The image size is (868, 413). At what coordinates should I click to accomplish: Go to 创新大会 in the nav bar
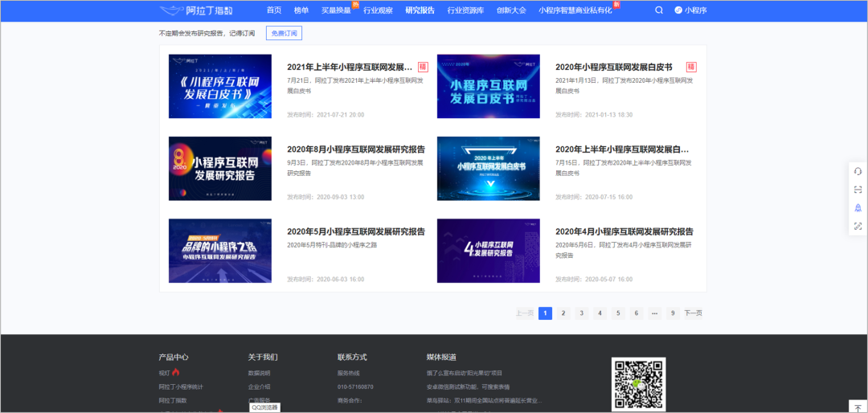[x=511, y=10]
